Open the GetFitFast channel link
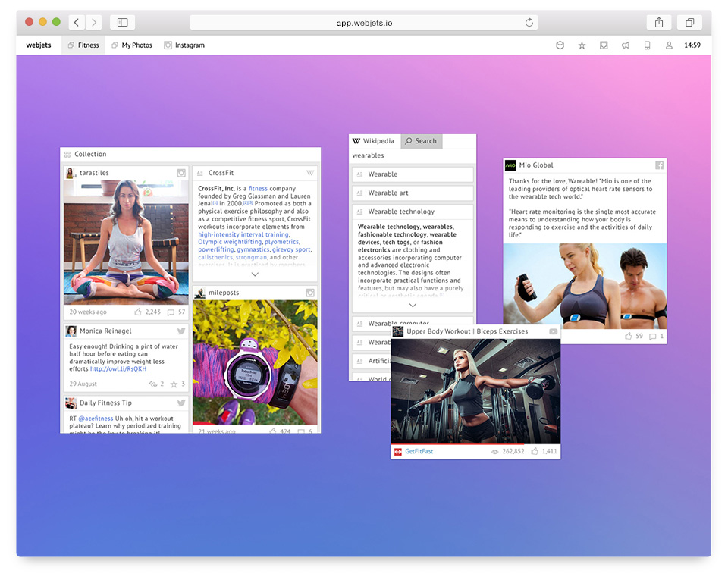 pos(419,451)
